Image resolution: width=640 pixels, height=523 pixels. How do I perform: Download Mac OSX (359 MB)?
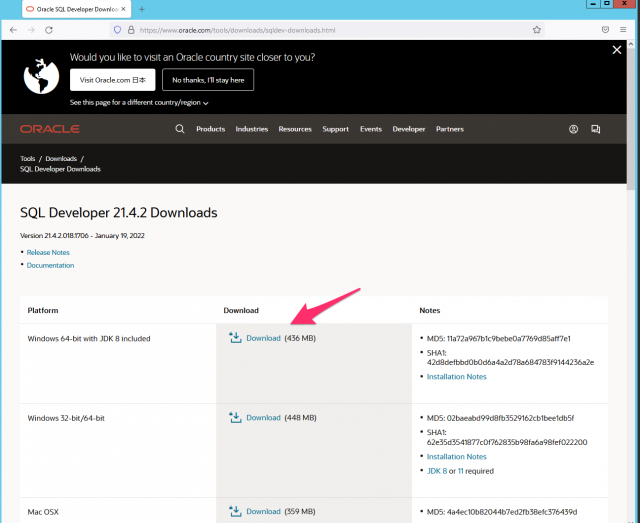click(x=263, y=512)
